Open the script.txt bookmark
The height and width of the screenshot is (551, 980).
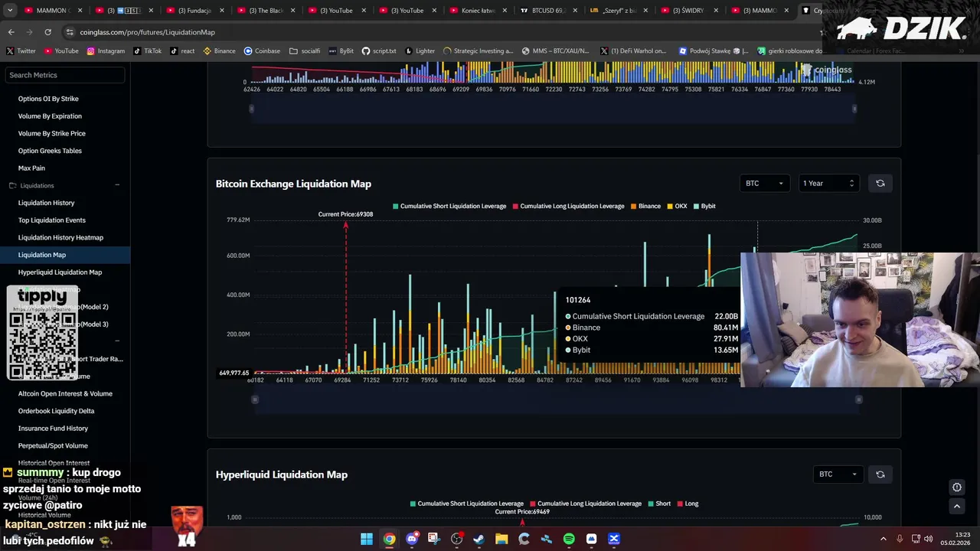379,51
